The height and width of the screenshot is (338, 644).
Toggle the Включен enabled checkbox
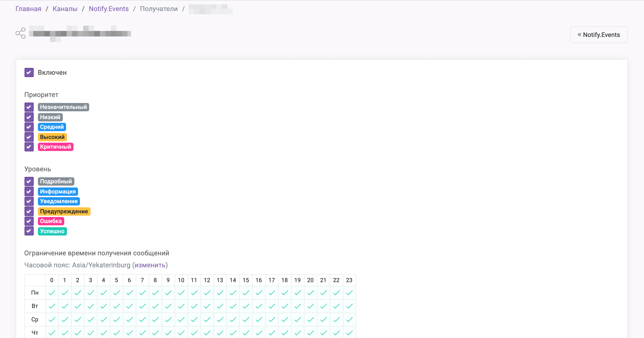pos(29,72)
